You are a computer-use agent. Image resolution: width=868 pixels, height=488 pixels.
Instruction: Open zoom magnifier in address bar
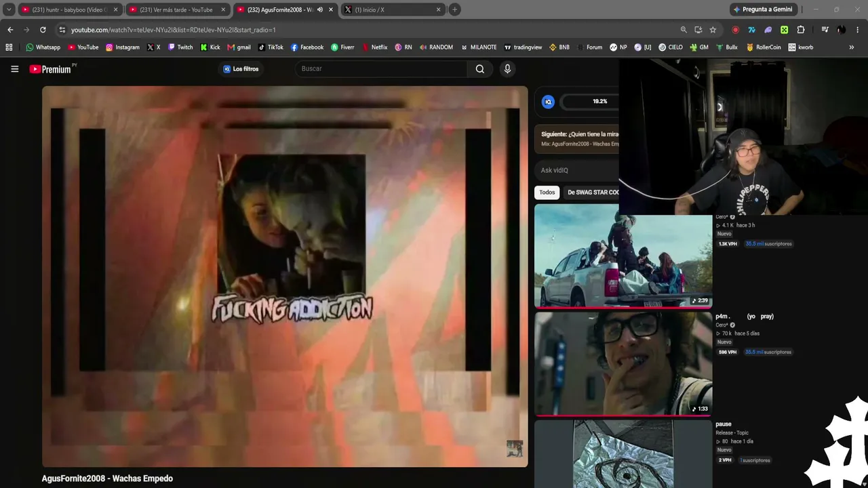[x=684, y=30]
